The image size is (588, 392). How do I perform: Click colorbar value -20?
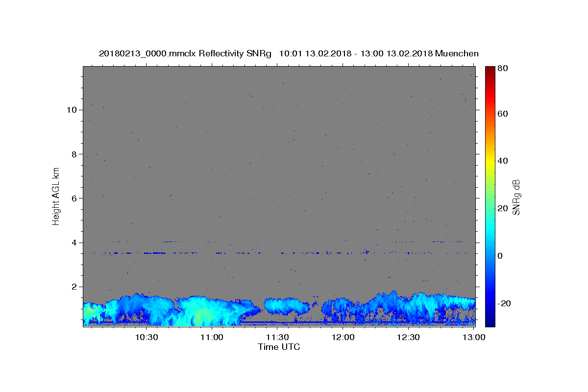point(504,303)
